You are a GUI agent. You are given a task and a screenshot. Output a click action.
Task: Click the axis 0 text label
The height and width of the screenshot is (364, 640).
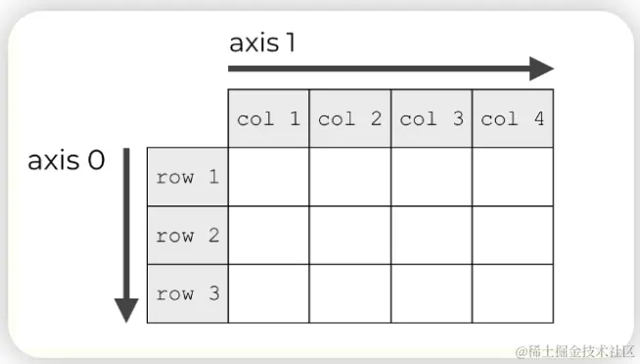tap(67, 160)
